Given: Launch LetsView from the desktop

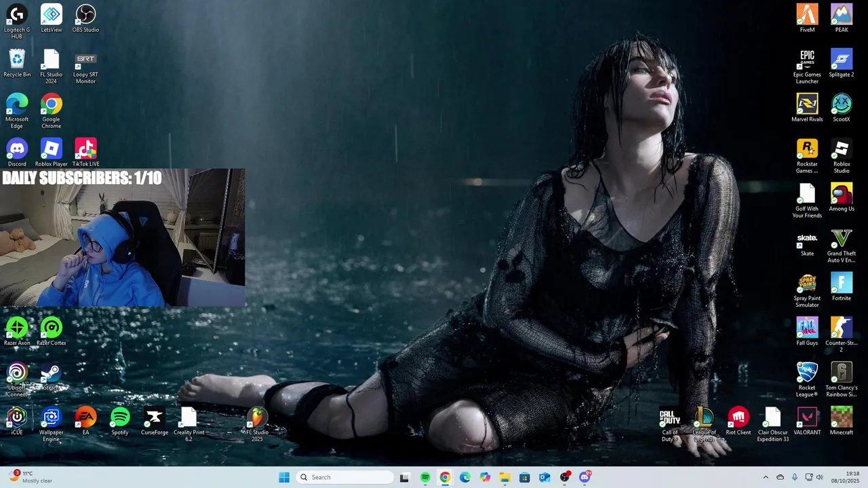Looking at the screenshot, I should [x=52, y=18].
